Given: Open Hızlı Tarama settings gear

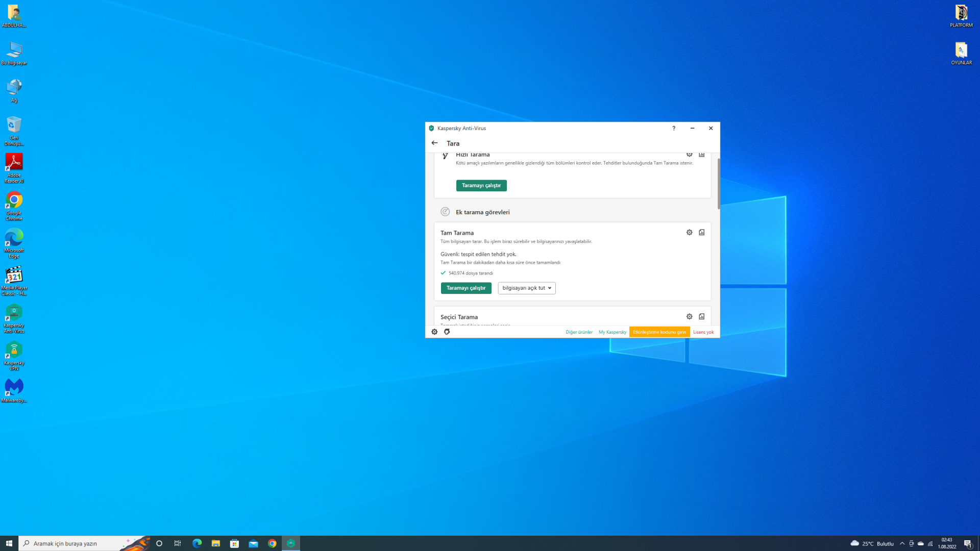Looking at the screenshot, I should 689,155.
